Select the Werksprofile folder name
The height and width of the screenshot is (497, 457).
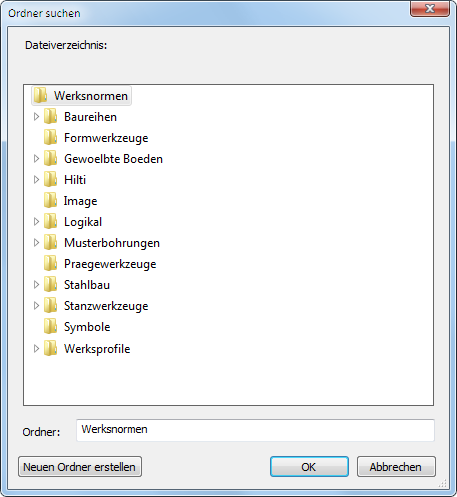[97, 349]
